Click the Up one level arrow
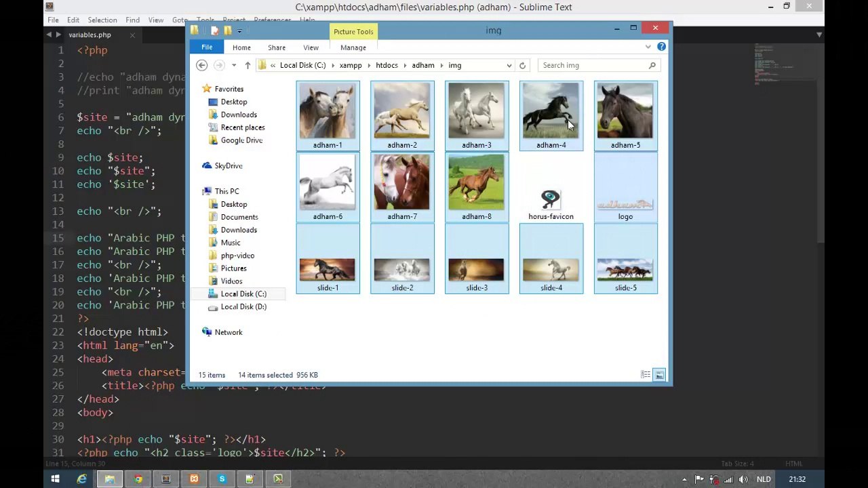868x488 pixels. [248, 65]
